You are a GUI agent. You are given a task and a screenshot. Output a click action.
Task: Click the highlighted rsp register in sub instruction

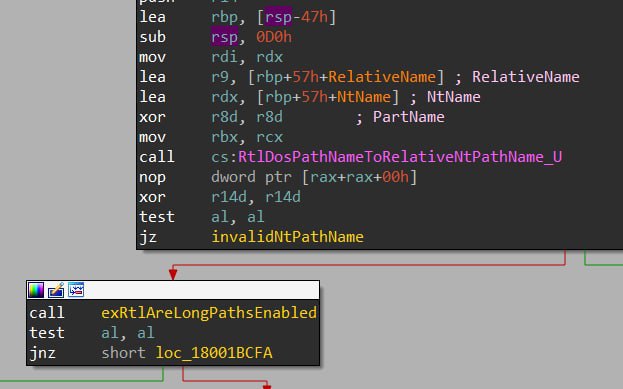(224, 37)
